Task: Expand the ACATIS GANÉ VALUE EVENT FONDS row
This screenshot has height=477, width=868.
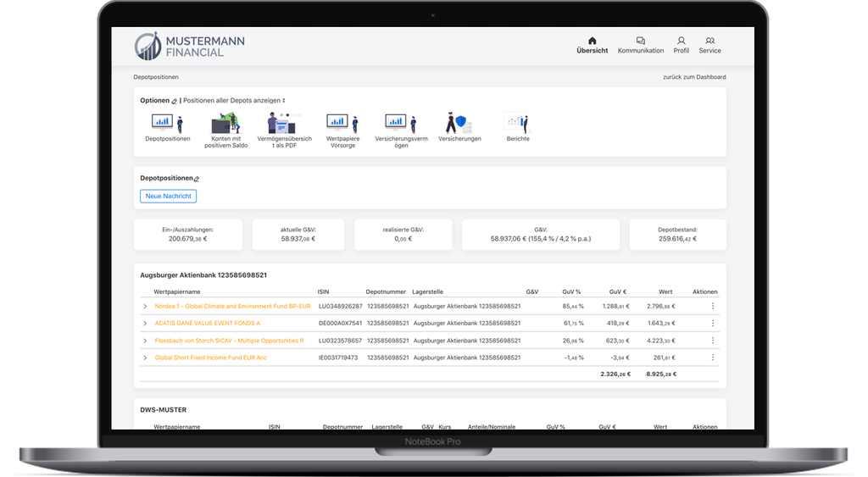Action: click(x=145, y=324)
